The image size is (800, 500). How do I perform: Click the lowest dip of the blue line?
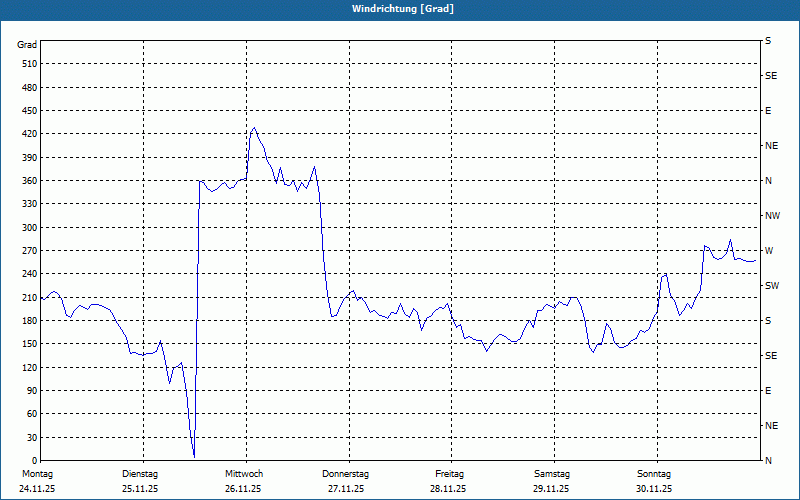(194, 457)
